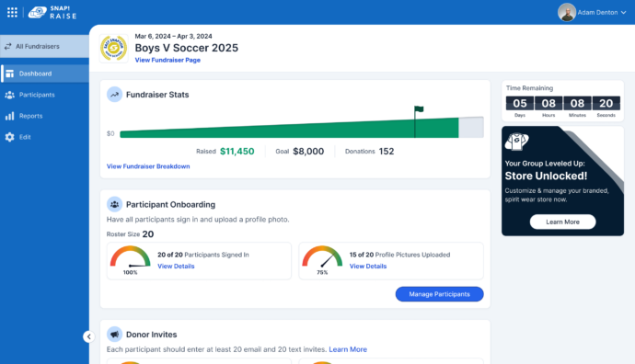Click the Participant Onboarding group icon

pos(115,204)
